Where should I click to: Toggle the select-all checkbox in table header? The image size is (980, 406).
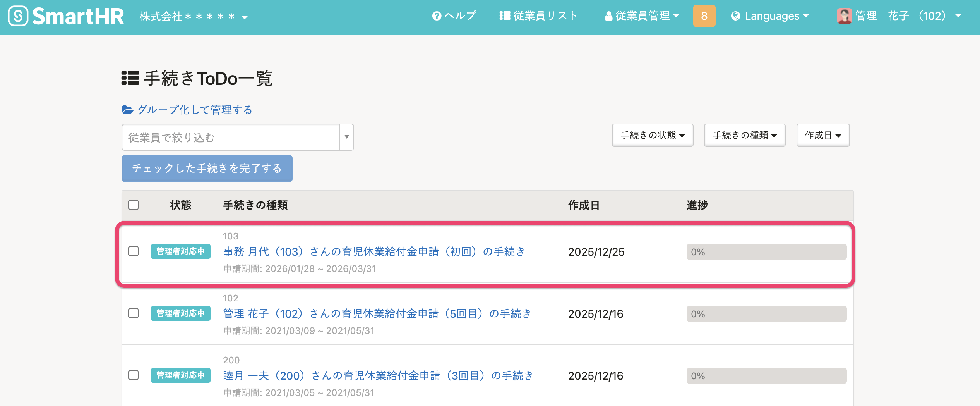click(x=134, y=205)
